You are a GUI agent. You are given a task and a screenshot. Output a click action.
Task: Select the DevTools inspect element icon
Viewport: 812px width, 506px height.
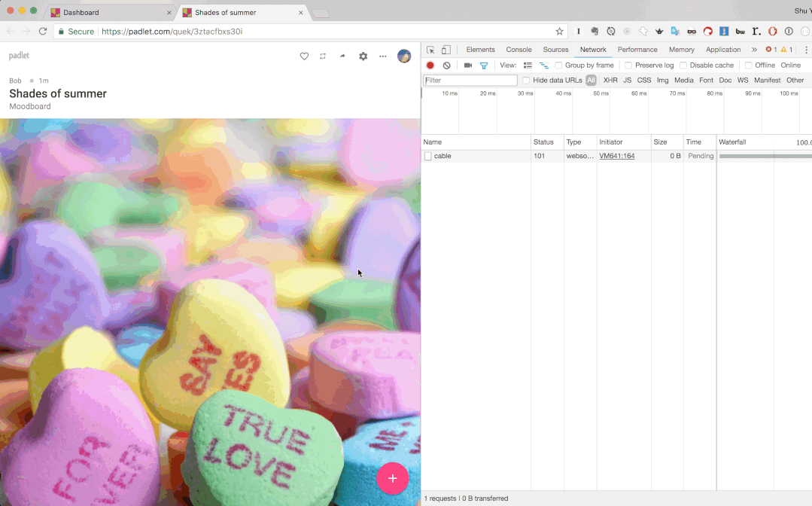pos(430,50)
